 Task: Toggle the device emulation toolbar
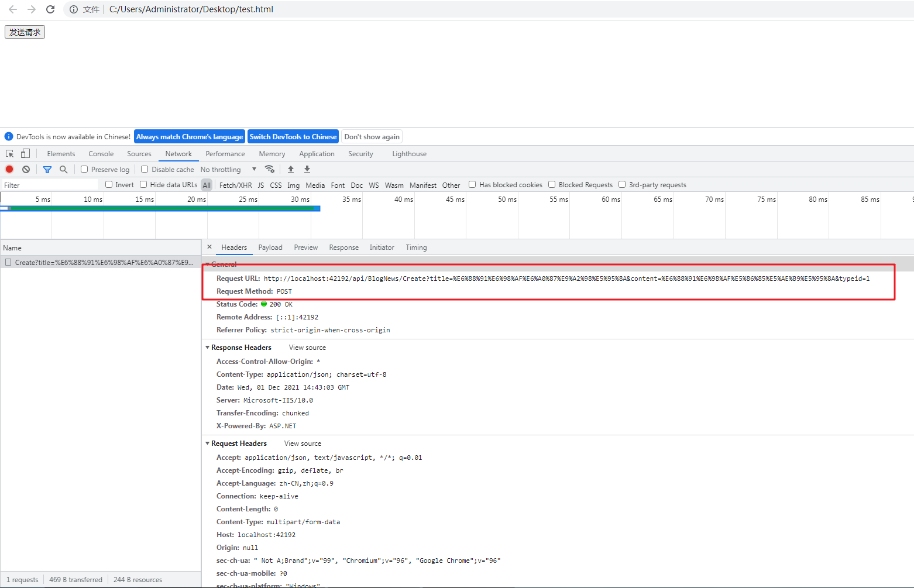(24, 153)
